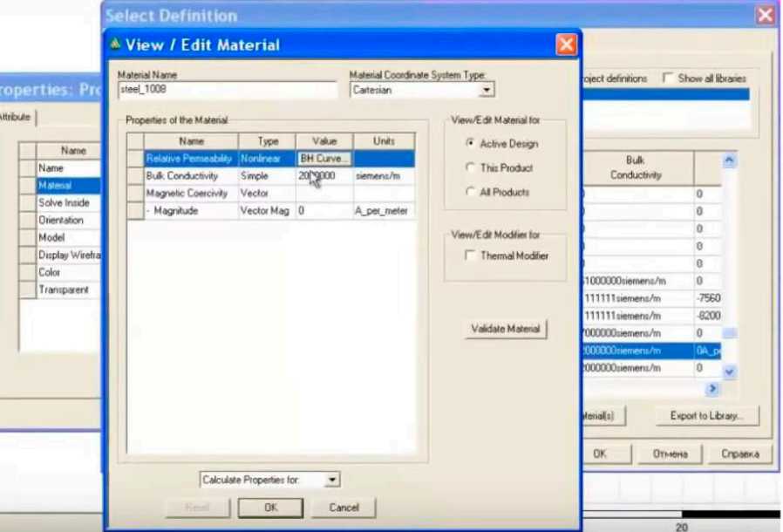The image size is (783, 532).
Task: Close the Select Definition window
Action: 765,15
